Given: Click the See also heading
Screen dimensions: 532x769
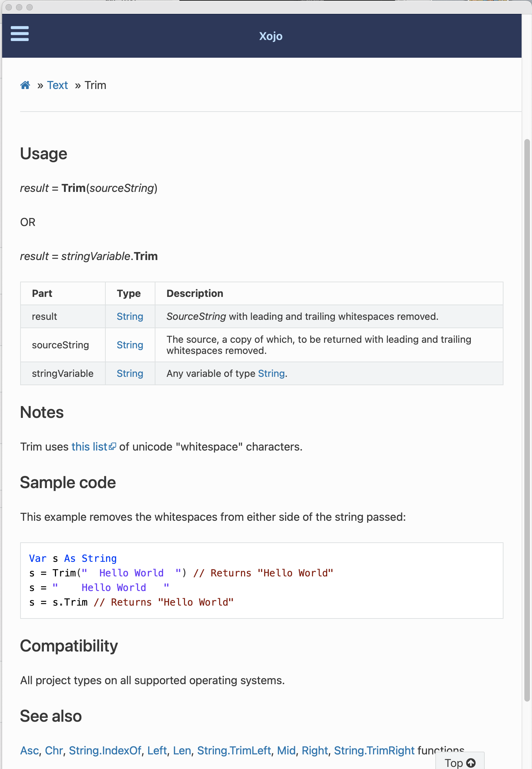Looking at the screenshot, I should pyautogui.click(x=51, y=716).
